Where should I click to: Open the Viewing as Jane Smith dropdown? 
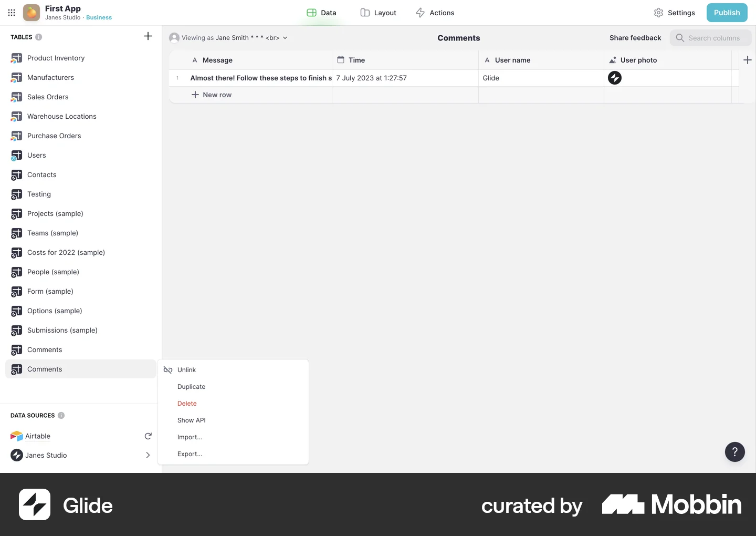click(228, 38)
